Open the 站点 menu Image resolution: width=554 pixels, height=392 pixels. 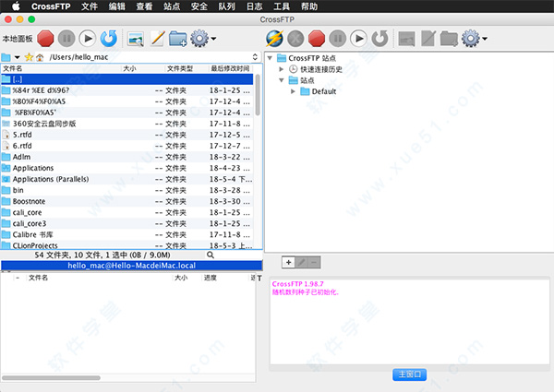(x=172, y=6)
